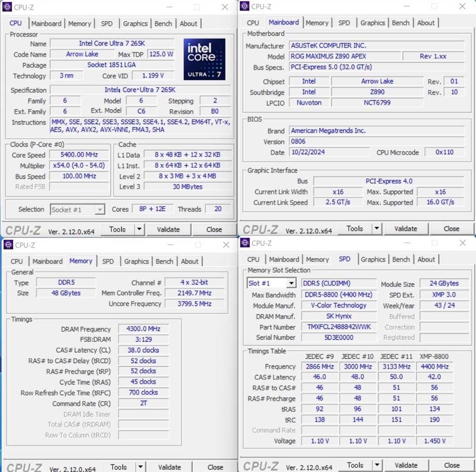The width and height of the screenshot is (476, 472).
Task: Click the CPU-Z app icon in Mainboard window title bar
Action: pyautogui.click(x=245, y=6)
